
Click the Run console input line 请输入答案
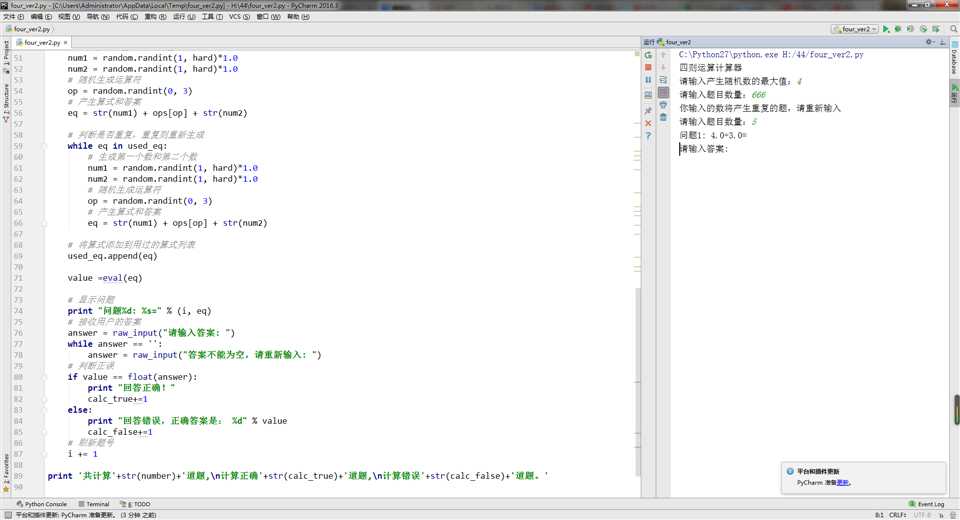[x=703, y=149]
